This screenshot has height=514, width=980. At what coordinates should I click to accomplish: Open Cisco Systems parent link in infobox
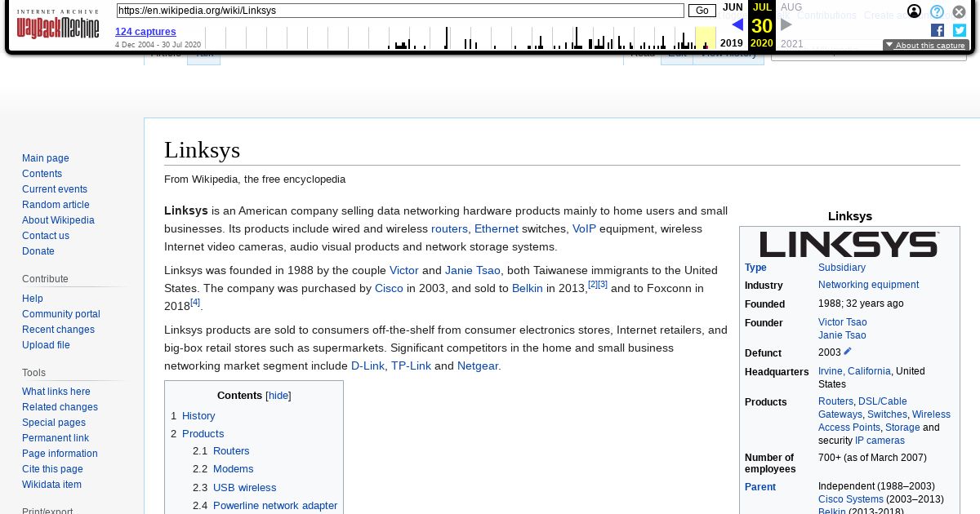pyautogui.click(x=851, y=499)
